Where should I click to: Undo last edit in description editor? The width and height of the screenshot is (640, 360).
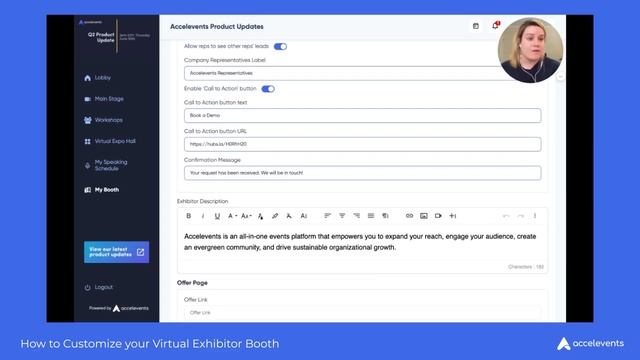(506, 216)
